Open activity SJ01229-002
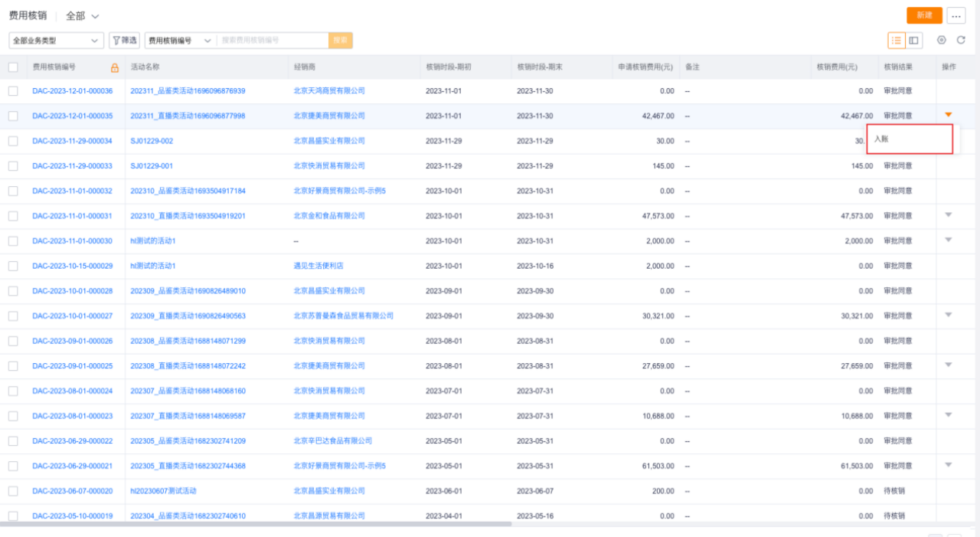The height and width of the screenshot is (537, 980). (152, 141)
